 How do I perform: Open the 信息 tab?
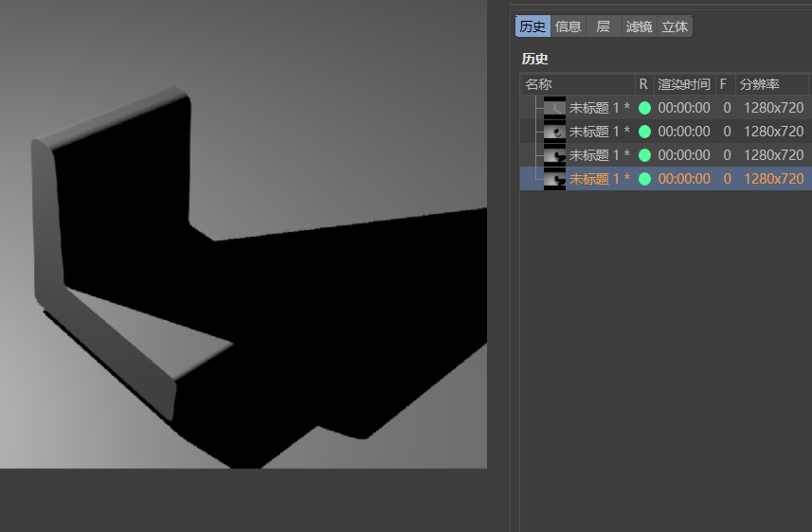[x=568, y=27]
